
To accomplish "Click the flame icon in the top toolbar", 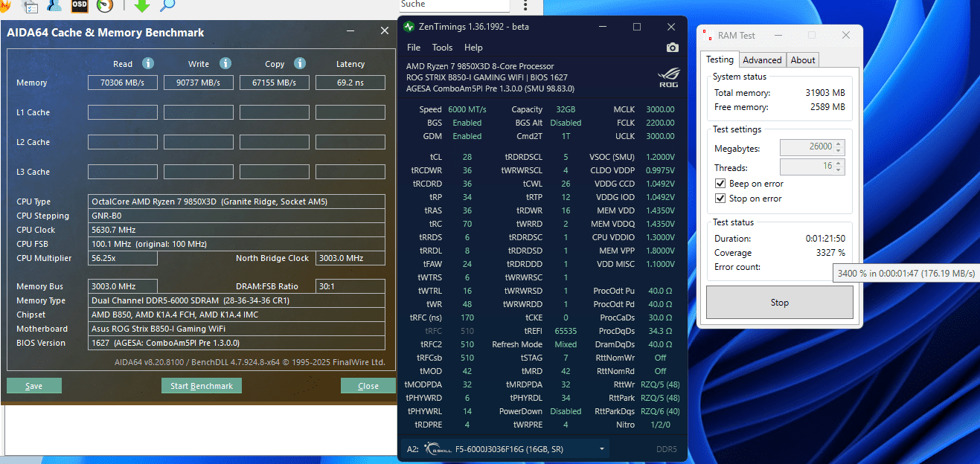I will 4,6.
